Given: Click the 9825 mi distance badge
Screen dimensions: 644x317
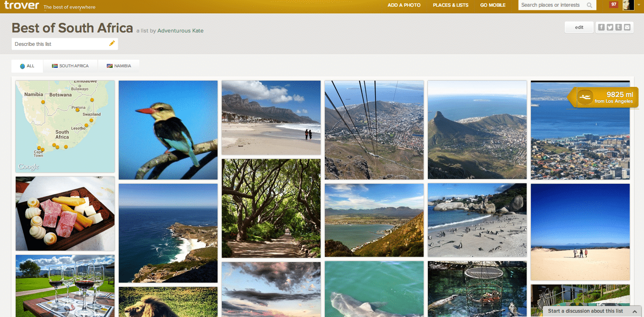Looking at the screenshot, I should 602,97.
